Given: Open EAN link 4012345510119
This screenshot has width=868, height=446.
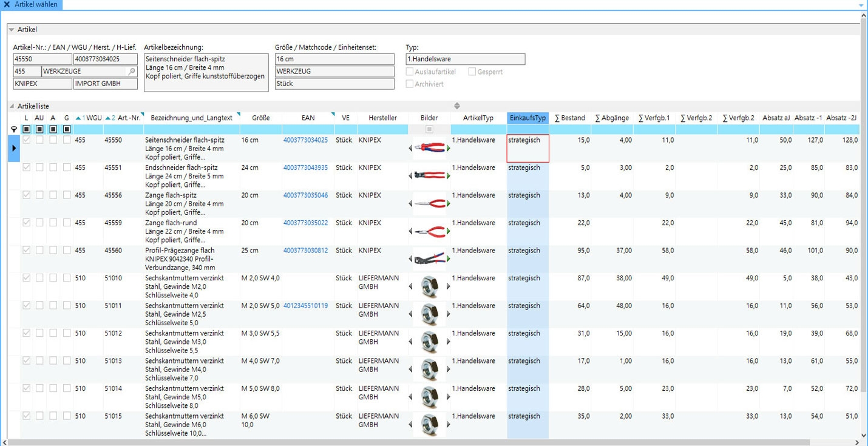Looking at the screenshot, I should (x=305, y=306).
